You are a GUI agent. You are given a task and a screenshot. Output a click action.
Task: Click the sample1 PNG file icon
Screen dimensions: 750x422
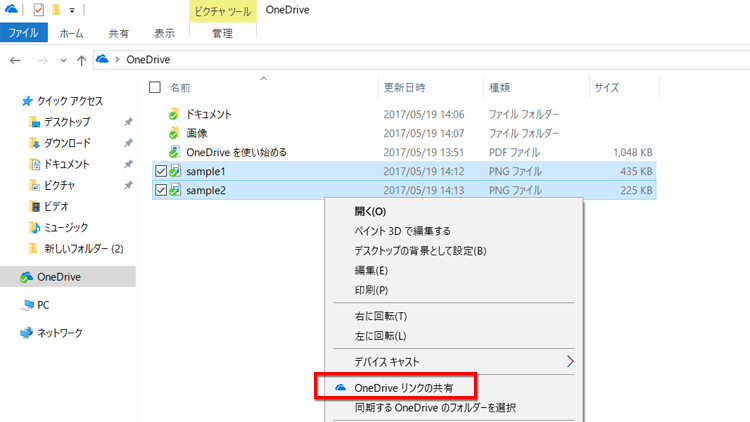pos(175,171)
